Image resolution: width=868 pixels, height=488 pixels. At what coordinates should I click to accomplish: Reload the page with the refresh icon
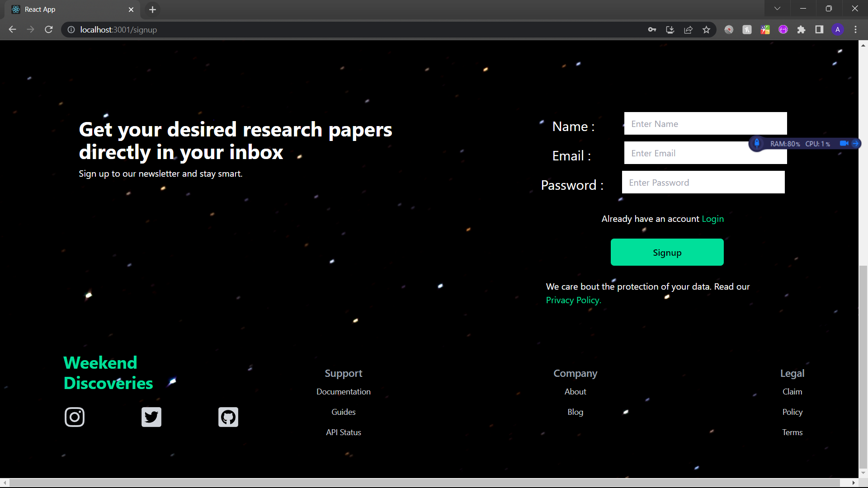[x=48, y=29]
